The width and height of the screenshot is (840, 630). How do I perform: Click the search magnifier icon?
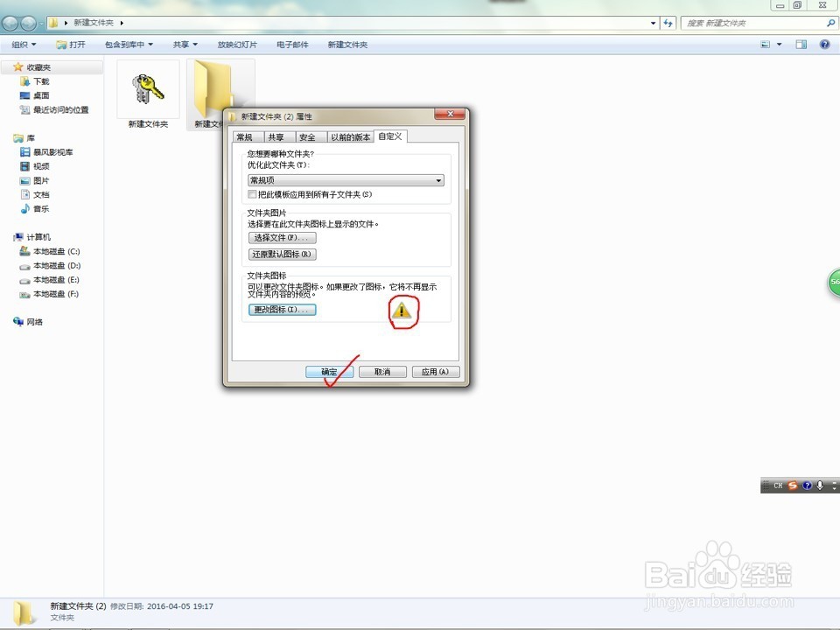[830, 23]
